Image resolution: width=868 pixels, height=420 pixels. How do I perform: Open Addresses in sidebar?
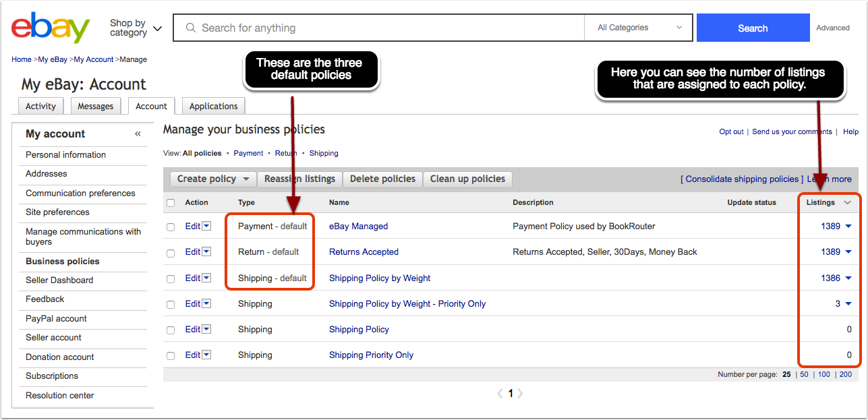point(46,173)
